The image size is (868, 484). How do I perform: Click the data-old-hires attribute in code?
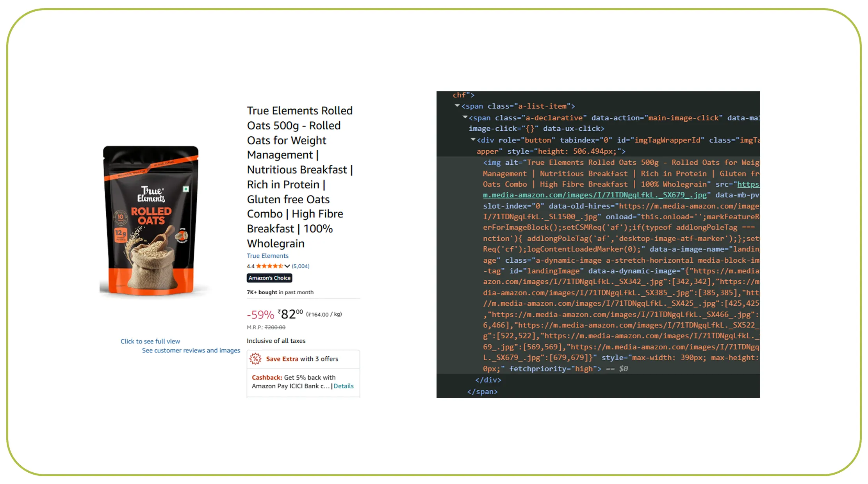(654, 206)
